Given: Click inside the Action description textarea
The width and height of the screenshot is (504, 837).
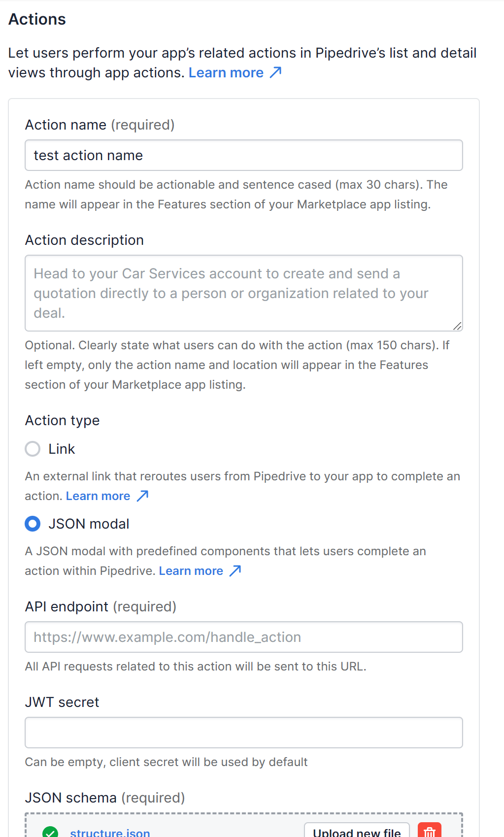Looking at the screenshot, I should (244, 293).
